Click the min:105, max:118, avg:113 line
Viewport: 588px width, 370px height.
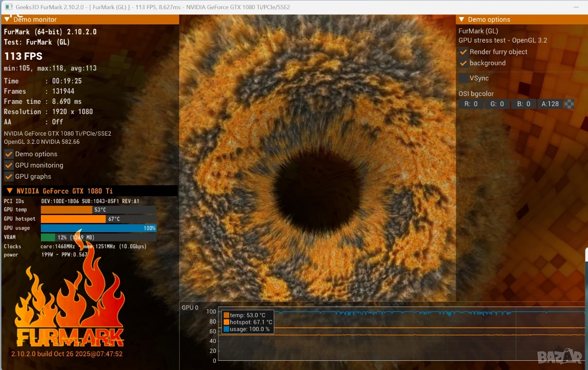(x=50, y=68)
